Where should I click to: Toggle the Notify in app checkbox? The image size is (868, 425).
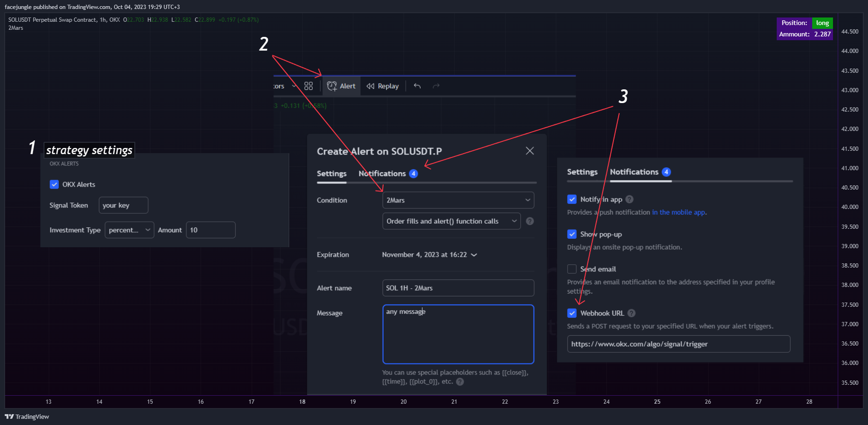[572, 199]
